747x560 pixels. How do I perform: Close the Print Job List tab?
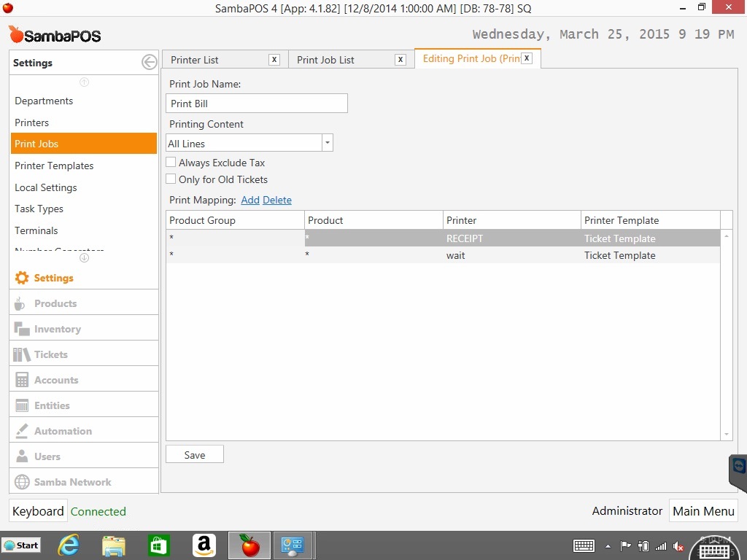coord(400,60)
